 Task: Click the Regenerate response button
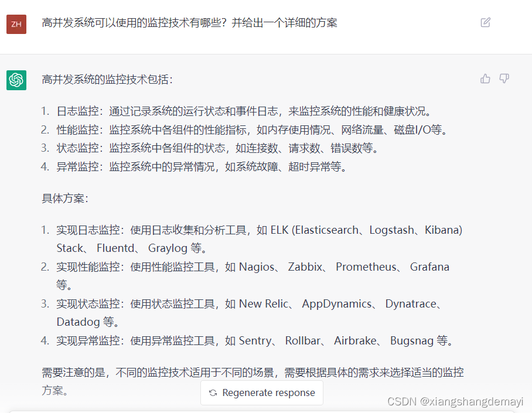[x=261, y=392]
